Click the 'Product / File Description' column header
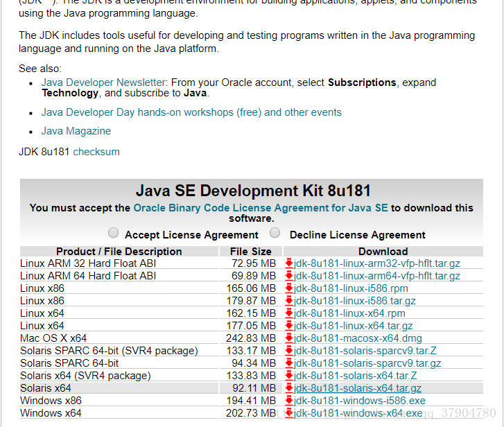 (119, 251)
